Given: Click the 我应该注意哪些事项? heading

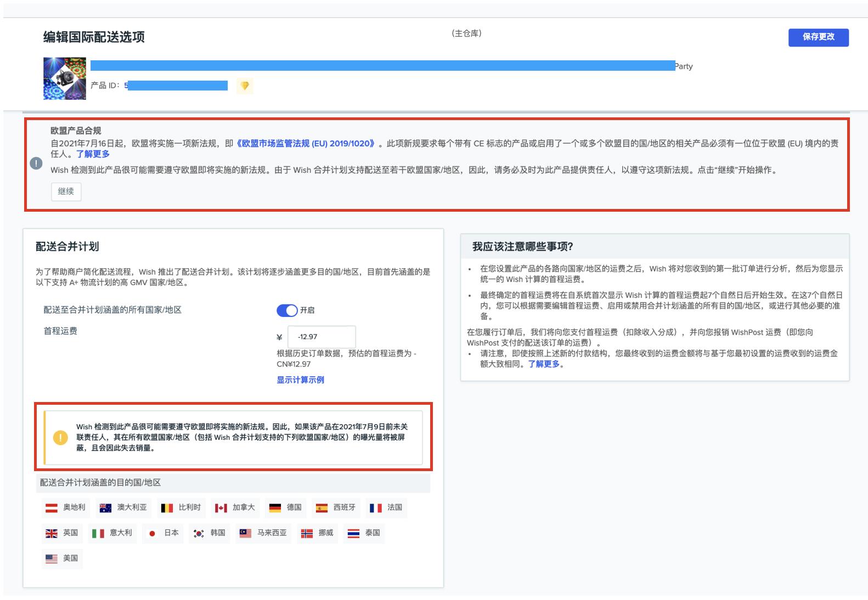Looking at the screenshot, I should click(523, 247).
